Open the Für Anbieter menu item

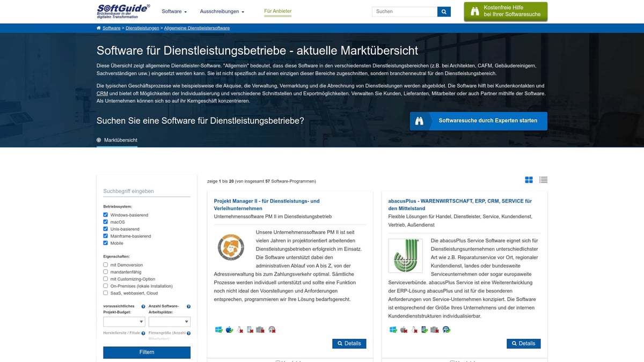click(x=278, y=11)
